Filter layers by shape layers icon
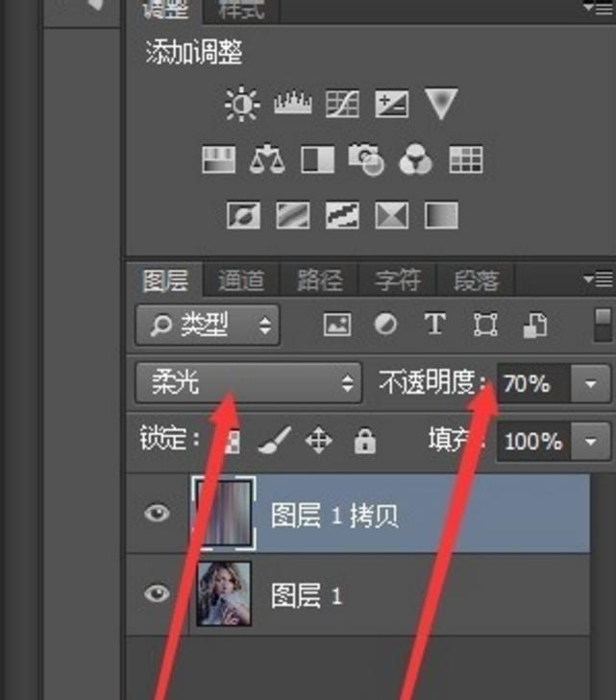Image resolution: width=616 pixels, height=700 pixels. coord(485,325)
